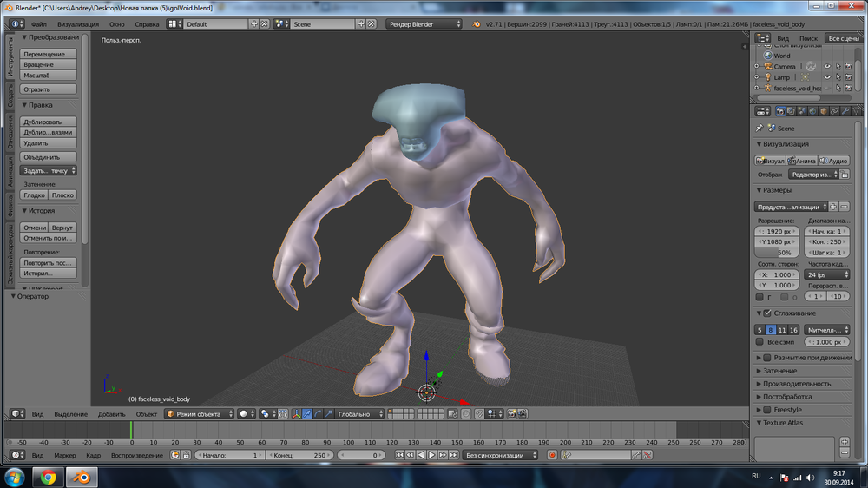Click the Camera object icon in outliner

coord(767,66)
